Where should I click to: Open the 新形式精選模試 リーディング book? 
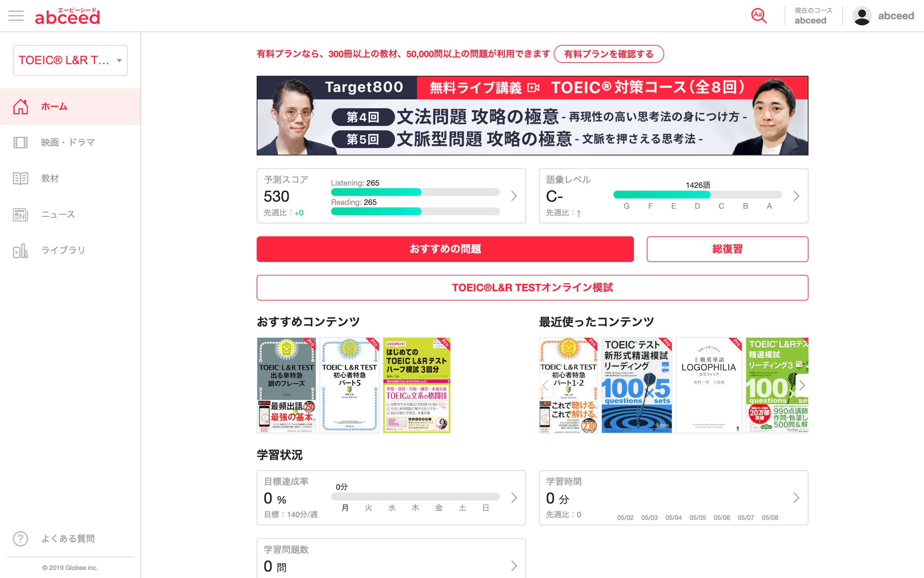(x=637, y=385)
